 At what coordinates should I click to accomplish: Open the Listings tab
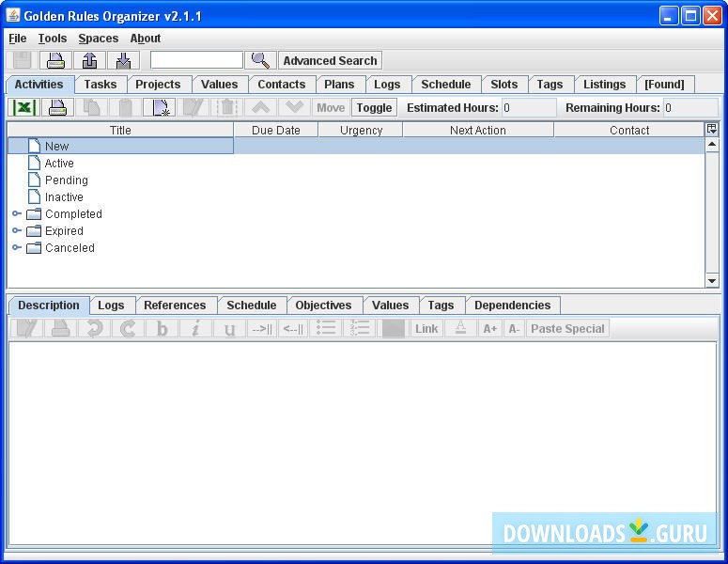coord(605,85)
